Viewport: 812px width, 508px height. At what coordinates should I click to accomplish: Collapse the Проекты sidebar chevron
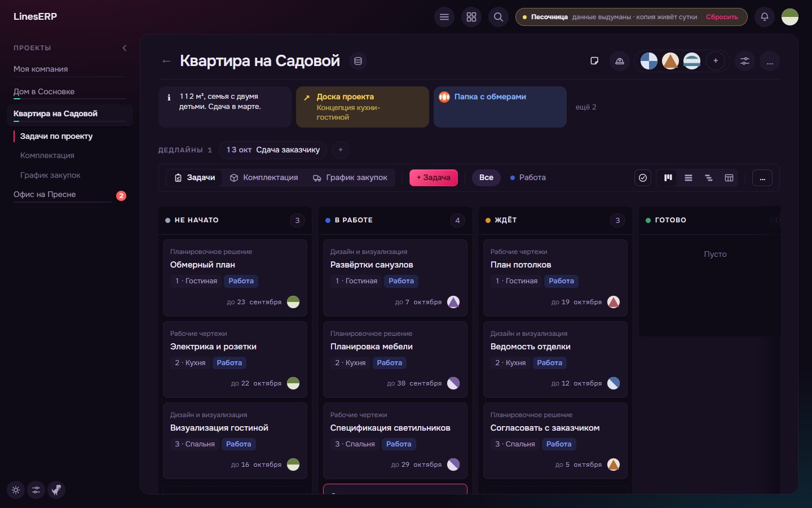pyautogui.click(x=125, y=48)
